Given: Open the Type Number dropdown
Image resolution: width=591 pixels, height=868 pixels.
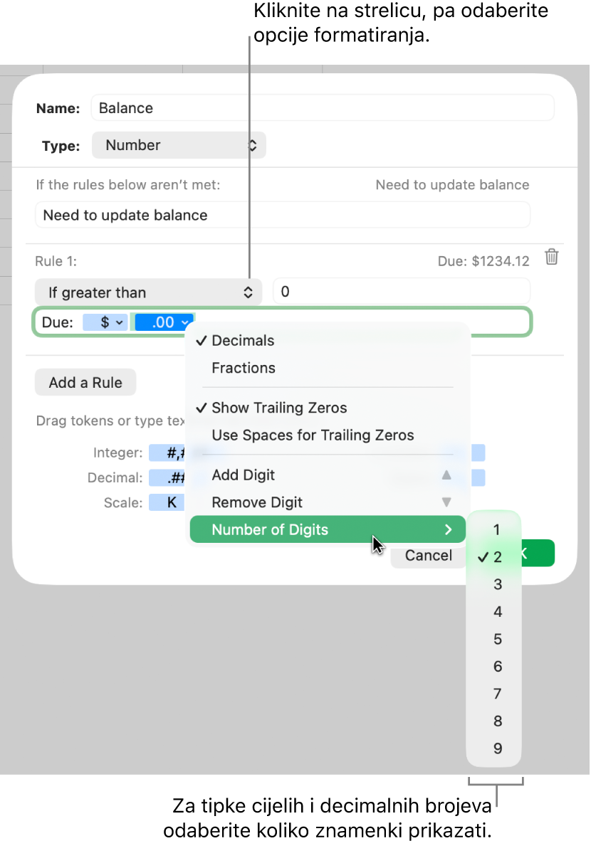Looking at the screenshot, I should pyautogui.click(x=179, y=145).
